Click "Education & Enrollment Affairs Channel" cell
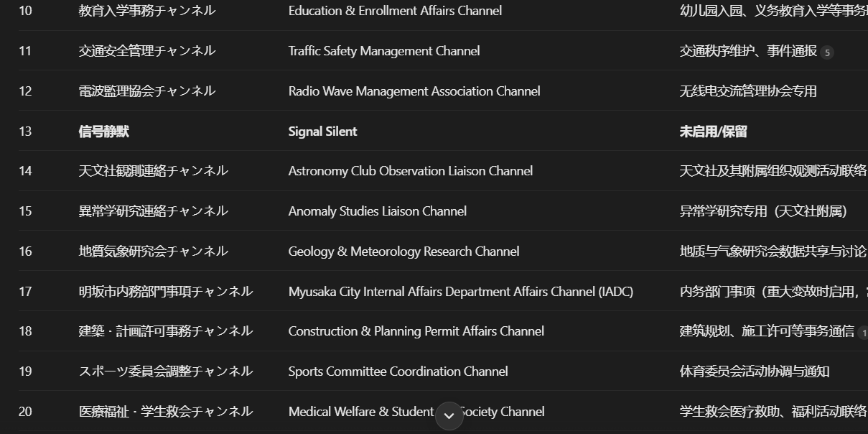Viewport: 868px width, 434px height. click(x=395, y=11)
